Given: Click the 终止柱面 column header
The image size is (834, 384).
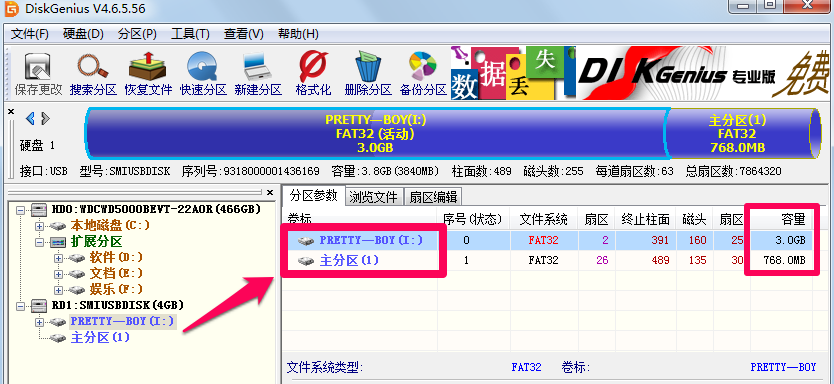Looking at the screenshot, I should click(645, 219).
